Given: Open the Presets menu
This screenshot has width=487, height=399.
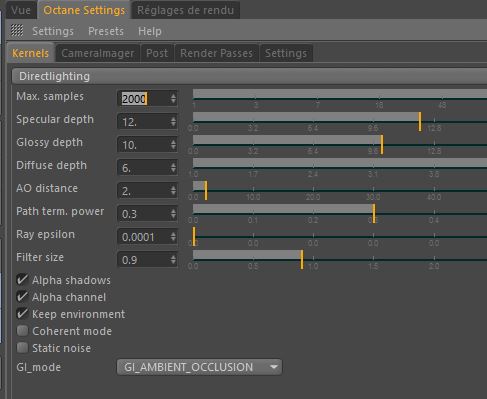Looking at the screenshot, I should coord(106,31).
